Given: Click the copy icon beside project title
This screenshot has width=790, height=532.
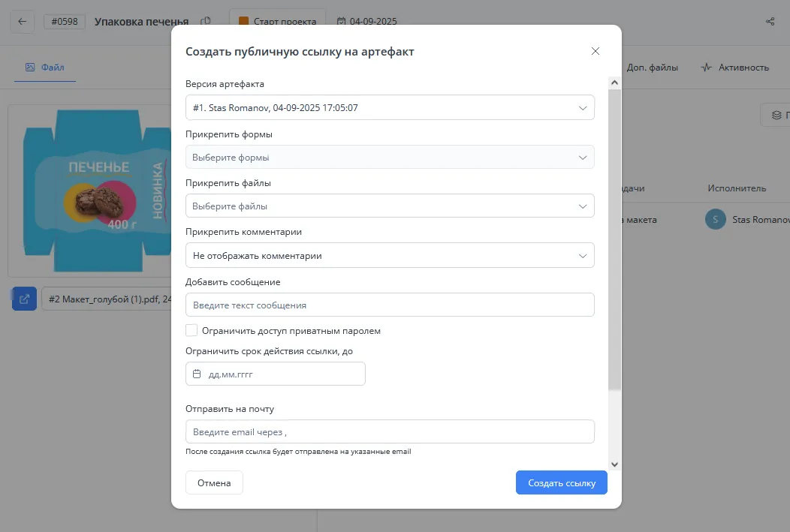Looking at the screenshot, I should [206, 22].
